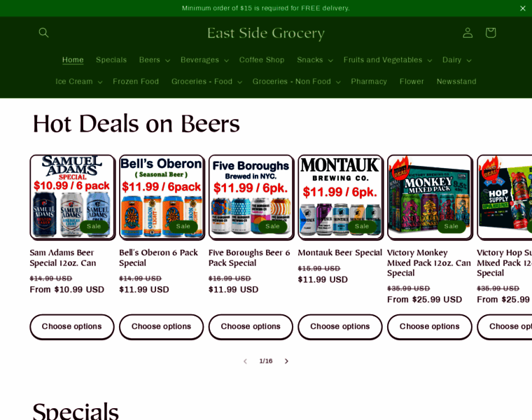The image size is (532, 420).
Task: Expand Groceries - Non Food dropdown
Action: point(296,81)
